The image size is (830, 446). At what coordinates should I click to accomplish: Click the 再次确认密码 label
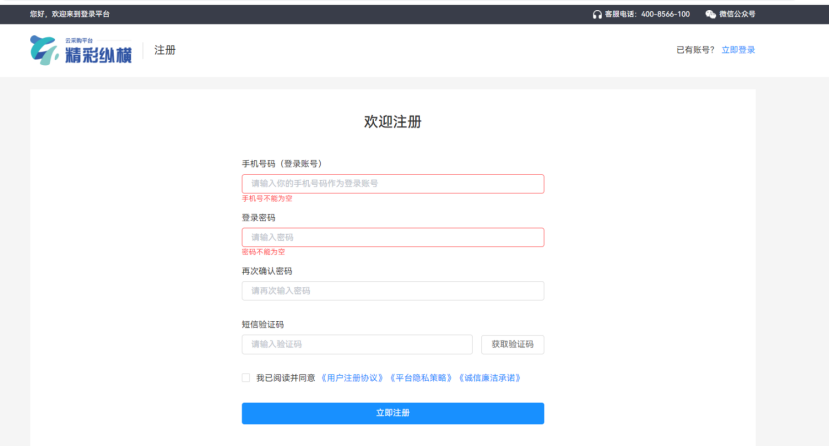click(x=267, y=271)
